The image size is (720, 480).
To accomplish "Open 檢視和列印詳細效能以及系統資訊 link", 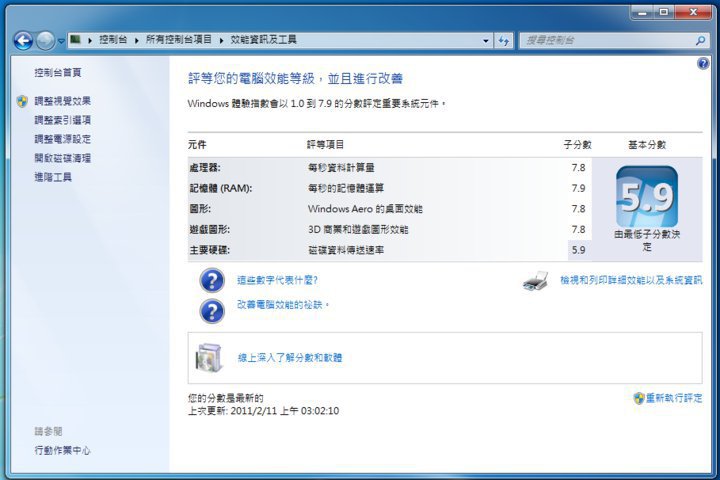I will (631, 280).
